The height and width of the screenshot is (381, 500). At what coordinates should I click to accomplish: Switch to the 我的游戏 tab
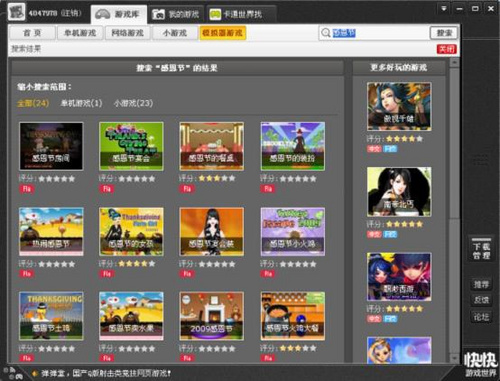[175, 14]
